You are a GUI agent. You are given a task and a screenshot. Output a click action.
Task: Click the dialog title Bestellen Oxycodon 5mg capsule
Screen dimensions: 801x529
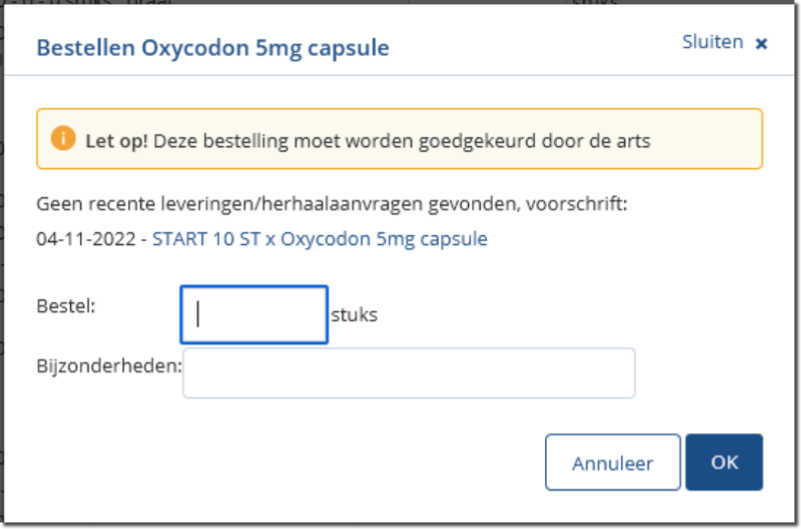213,47
